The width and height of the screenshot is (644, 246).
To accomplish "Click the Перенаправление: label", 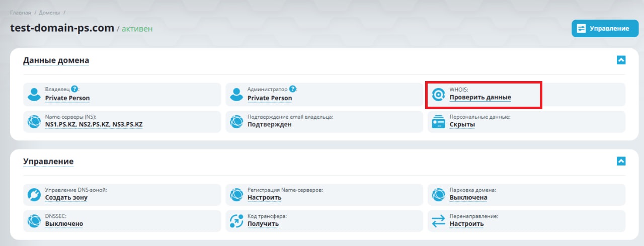I will click(474, 216).
